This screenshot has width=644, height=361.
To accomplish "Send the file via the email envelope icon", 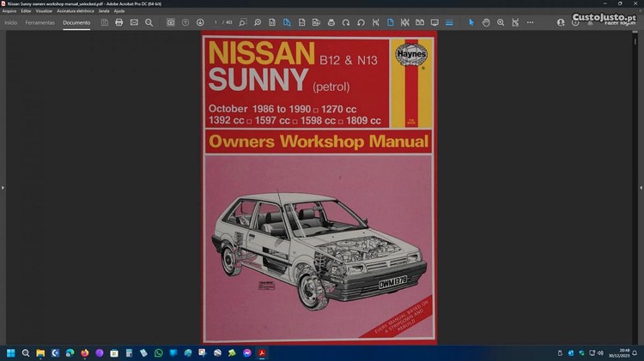I will click(134, 22).
